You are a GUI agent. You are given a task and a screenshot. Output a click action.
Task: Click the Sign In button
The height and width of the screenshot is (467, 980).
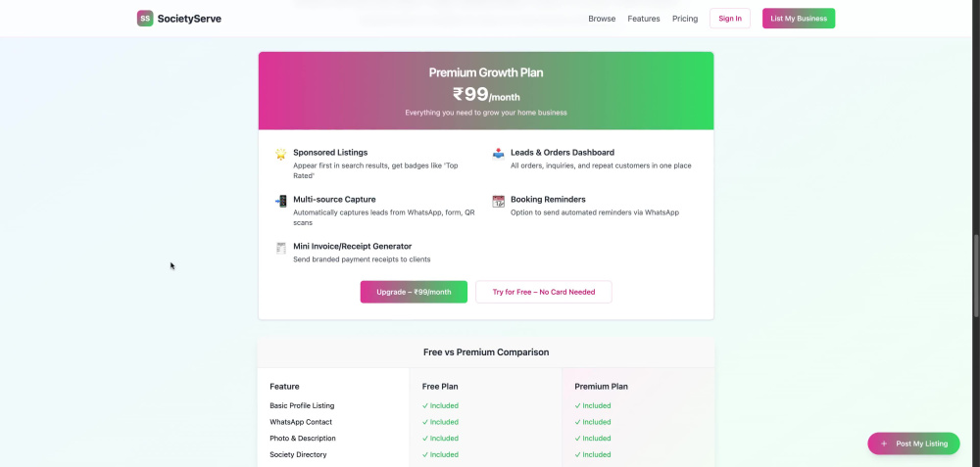tap(730, 18)
